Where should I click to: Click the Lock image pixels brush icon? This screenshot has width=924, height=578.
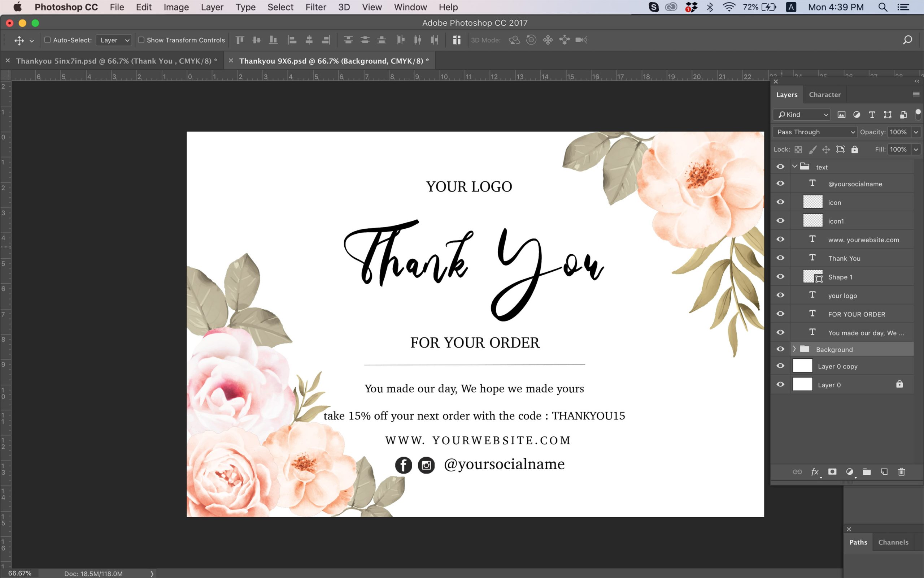pyautogui.click(x=812, y=150)
